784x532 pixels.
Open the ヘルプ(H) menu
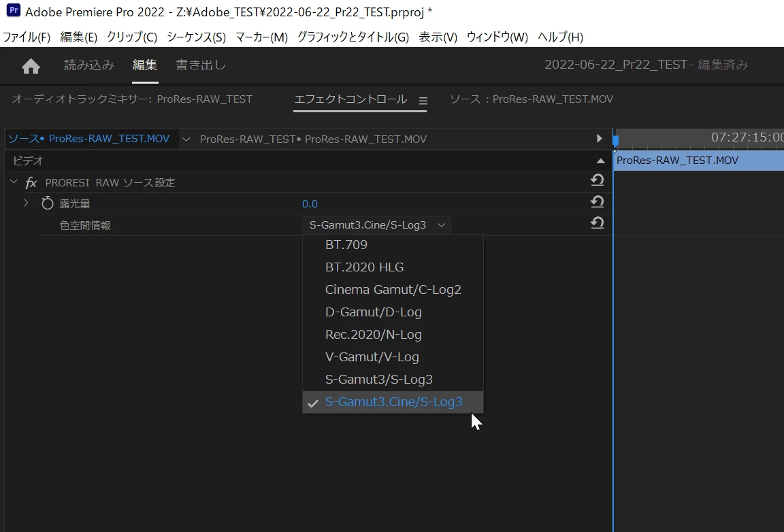(561, 37)
